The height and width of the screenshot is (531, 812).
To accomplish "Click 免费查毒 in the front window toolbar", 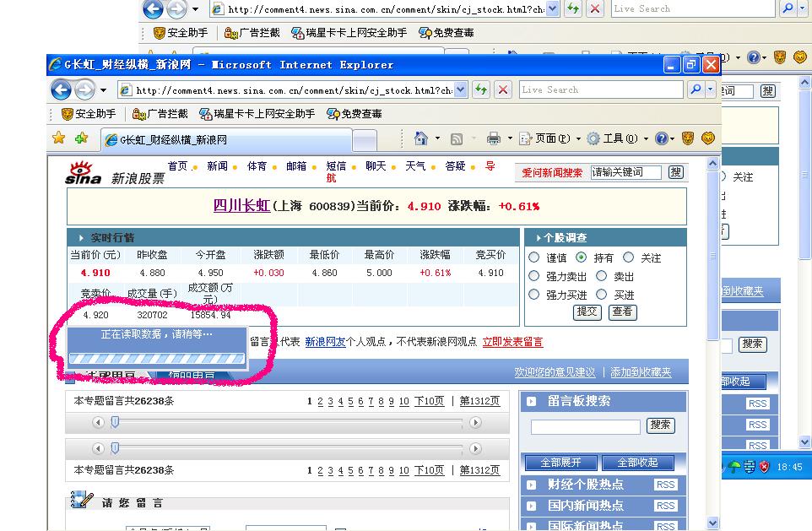I will click(355, 113).
